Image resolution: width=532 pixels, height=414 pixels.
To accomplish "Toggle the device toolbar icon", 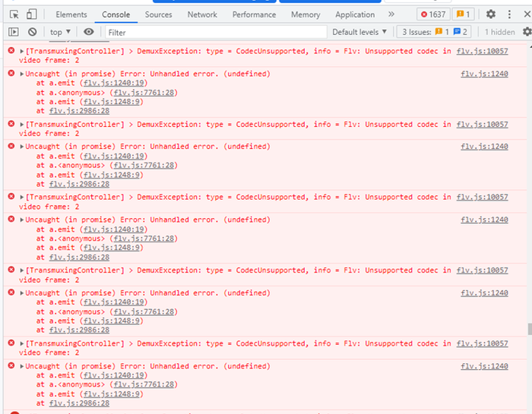I will pos(31,14).
